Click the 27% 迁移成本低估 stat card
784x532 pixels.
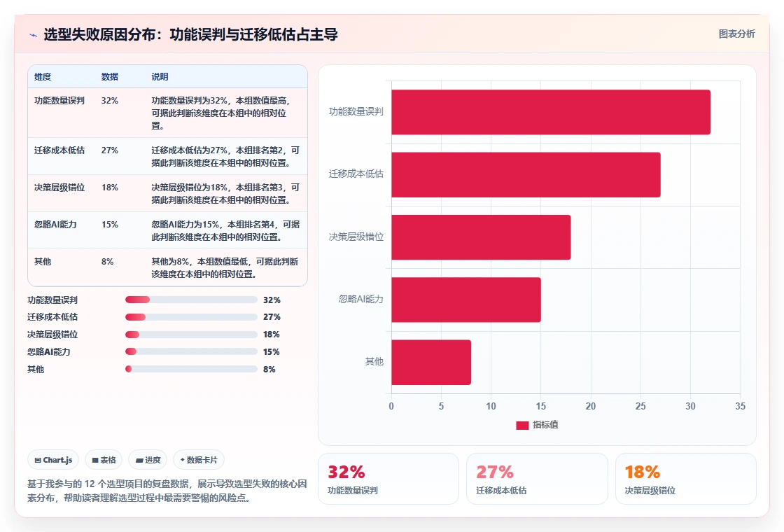537,479
